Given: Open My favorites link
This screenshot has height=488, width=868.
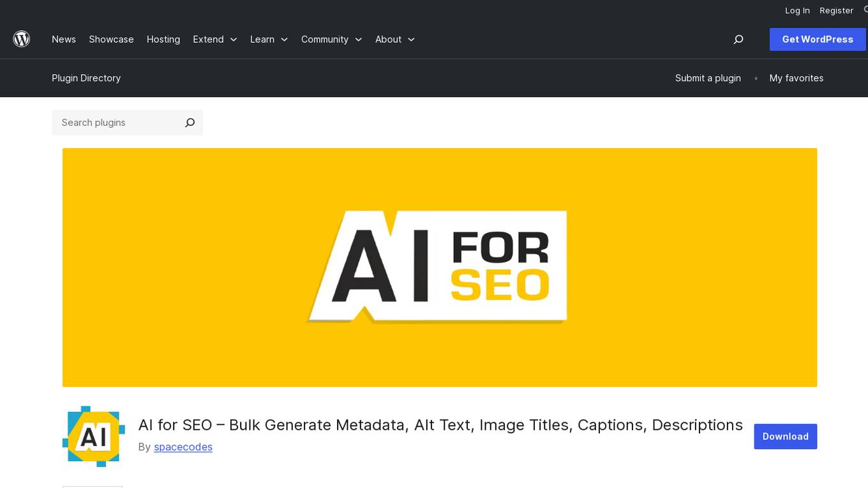Looking at the screenshot, I should [797, 78].
